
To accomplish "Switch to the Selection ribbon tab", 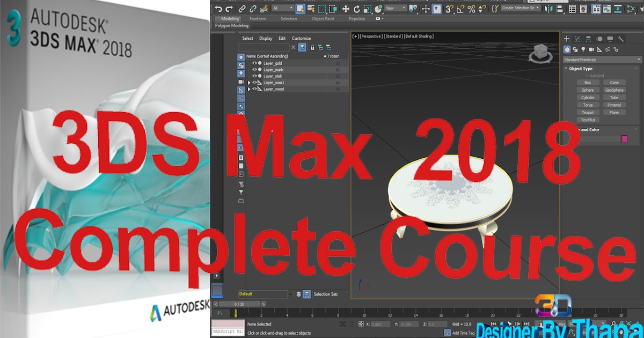I will tap(289, 19).
